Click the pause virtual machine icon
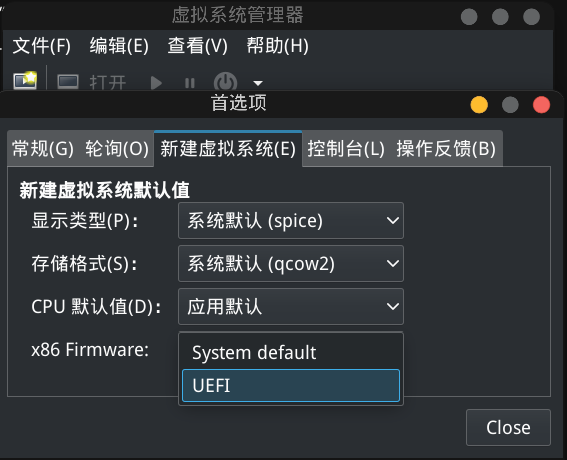This screenshot has width=567, height=460. (190, 83)
